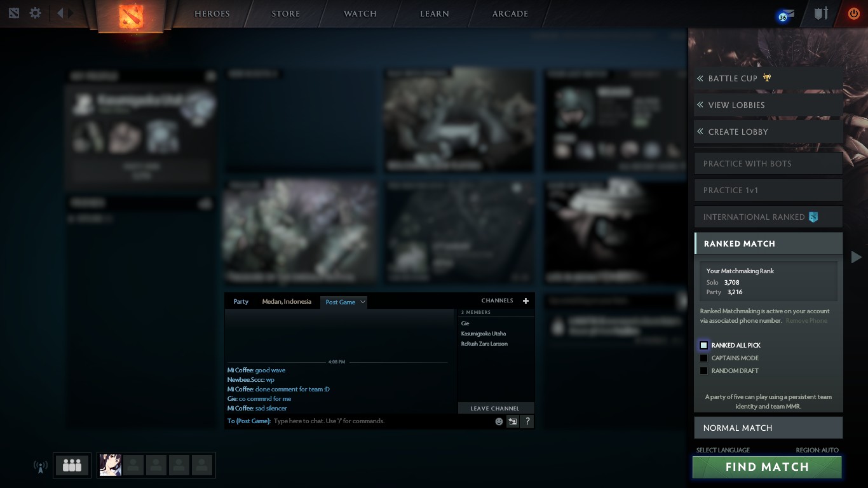Expand the Battle Cup section
The image size is (868, 488).
pos(768,78)
